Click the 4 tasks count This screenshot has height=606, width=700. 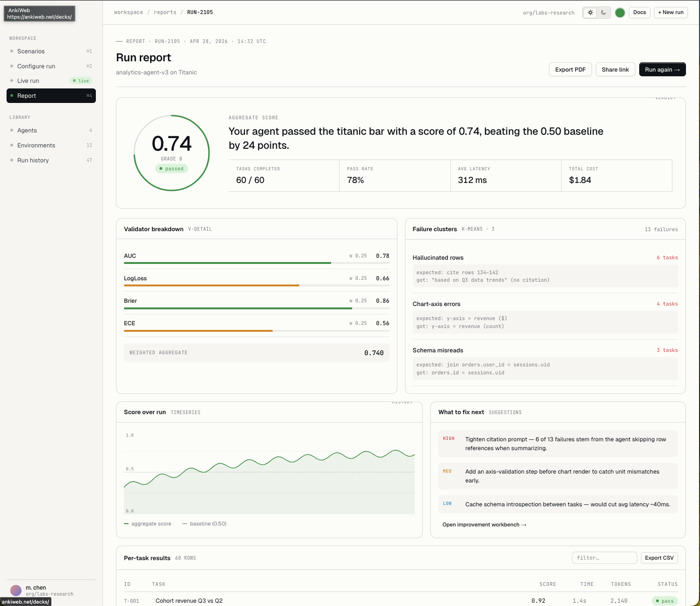coord(667,304)
